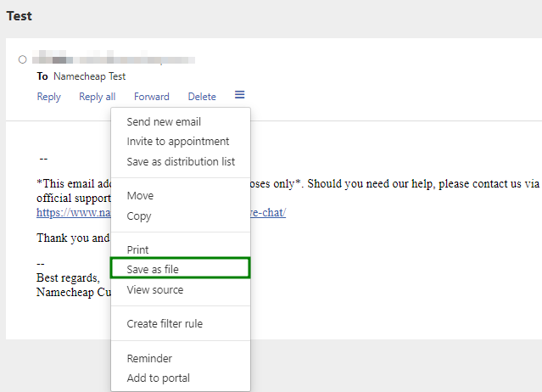Pick 'Save as distribution list' option
The image size is (542, 392).
point(181,161)
